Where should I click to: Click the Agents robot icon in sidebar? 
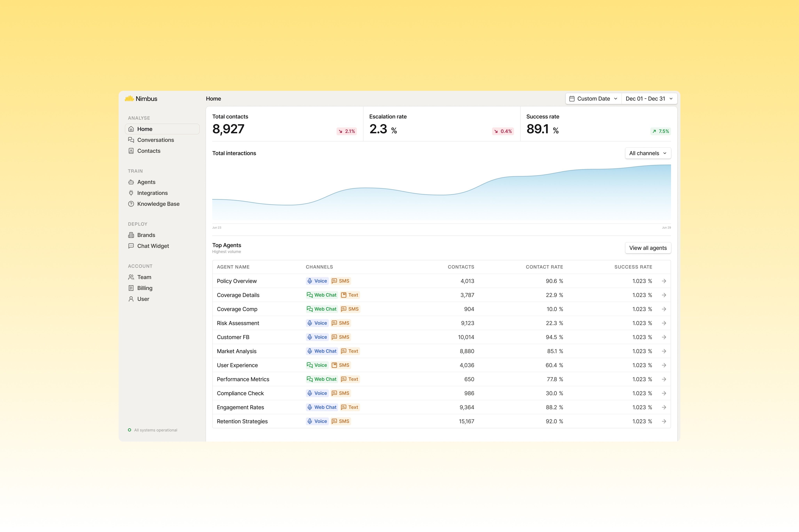(x=131, y=182)
